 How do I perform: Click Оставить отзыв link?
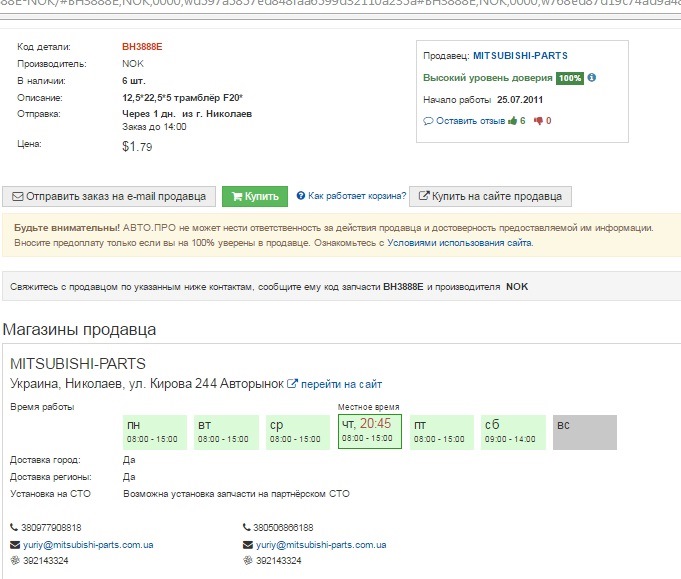[470, 121]
